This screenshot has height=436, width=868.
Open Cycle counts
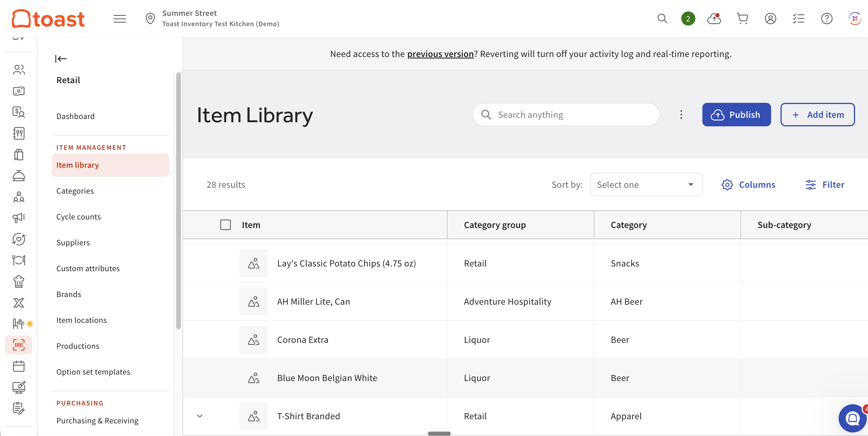pyautogui.click(x=78, y=217)
